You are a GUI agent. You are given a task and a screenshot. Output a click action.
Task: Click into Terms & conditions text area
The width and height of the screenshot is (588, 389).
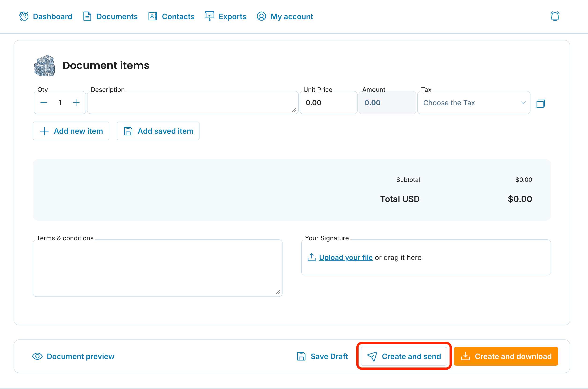pyautogui.click(x=158, y=268)
